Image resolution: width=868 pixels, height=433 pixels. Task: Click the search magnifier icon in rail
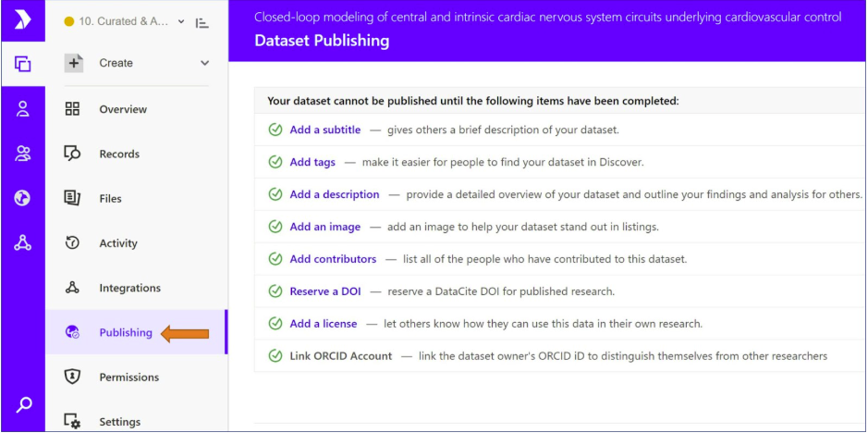23,404
